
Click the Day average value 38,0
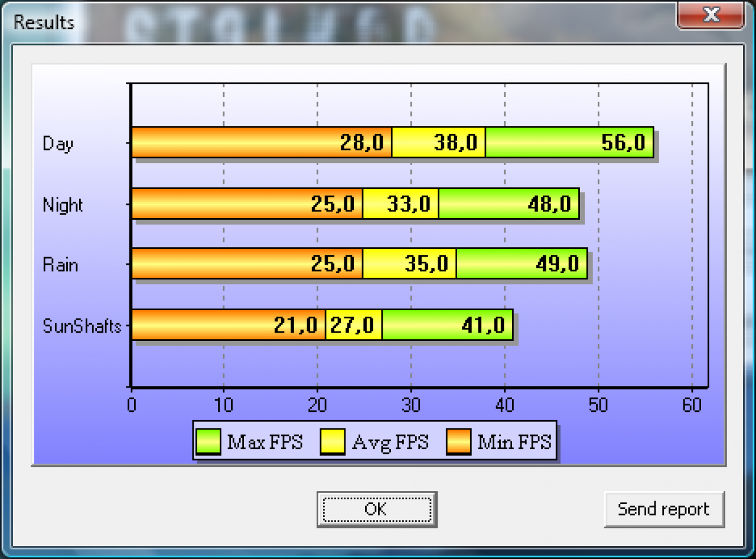point(455,142)
